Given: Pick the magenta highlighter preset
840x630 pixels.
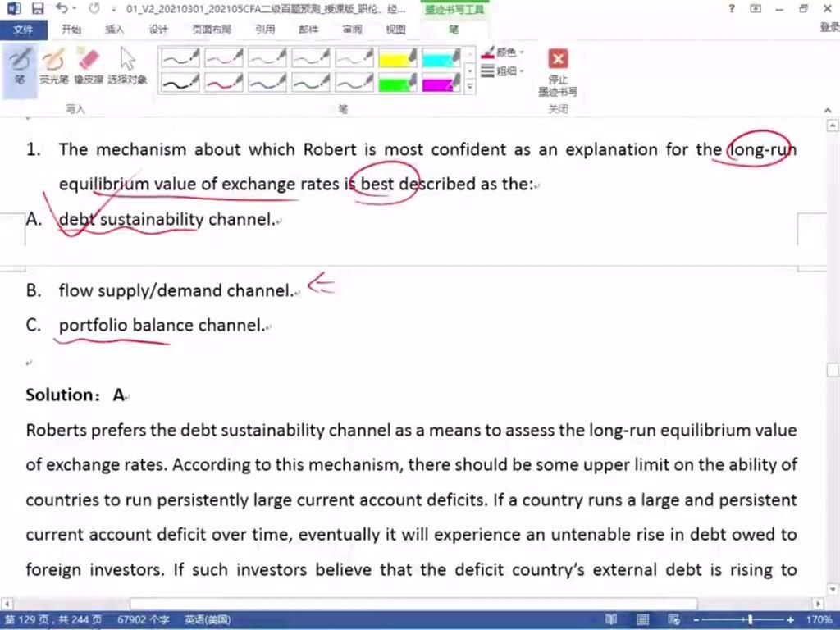Looking at the screenshot, I should click(x=441, y=82).
